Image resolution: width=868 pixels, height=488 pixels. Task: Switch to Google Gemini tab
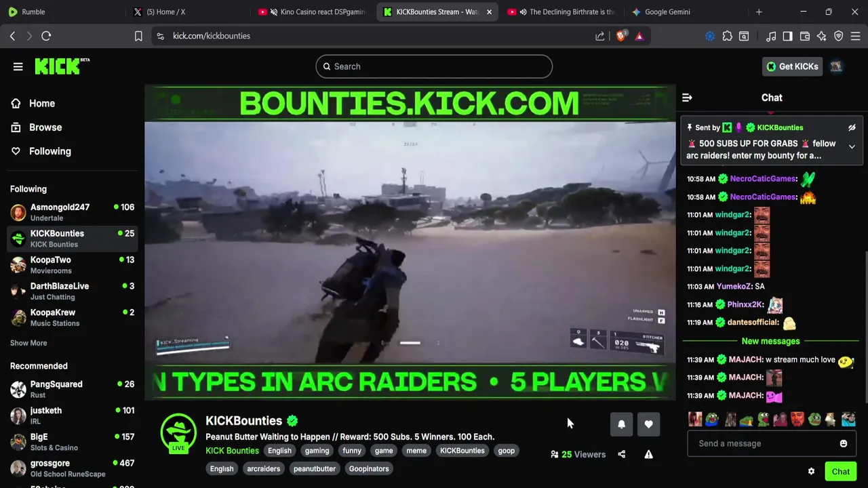pyautogui.click(x=685, y=12)
